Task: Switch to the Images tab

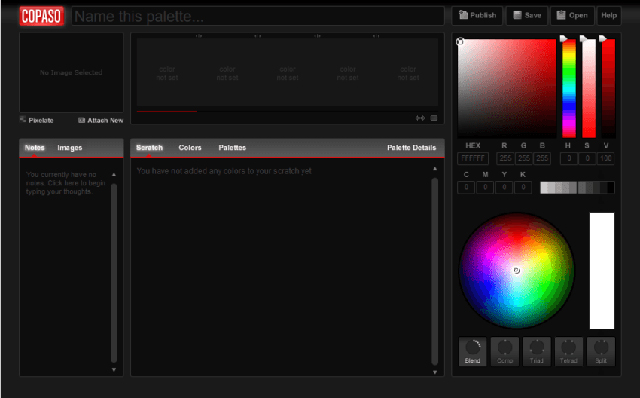Action: click(x=70, y=148)
